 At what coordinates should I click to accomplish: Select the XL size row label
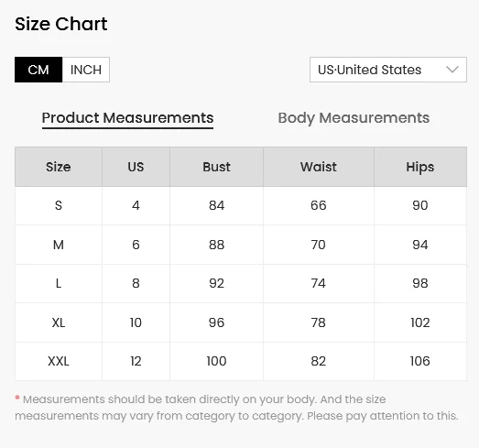point(59,322)
